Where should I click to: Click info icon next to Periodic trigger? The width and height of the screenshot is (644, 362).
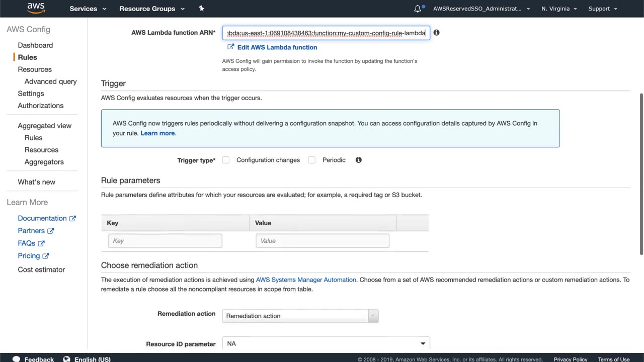point(359,160)
